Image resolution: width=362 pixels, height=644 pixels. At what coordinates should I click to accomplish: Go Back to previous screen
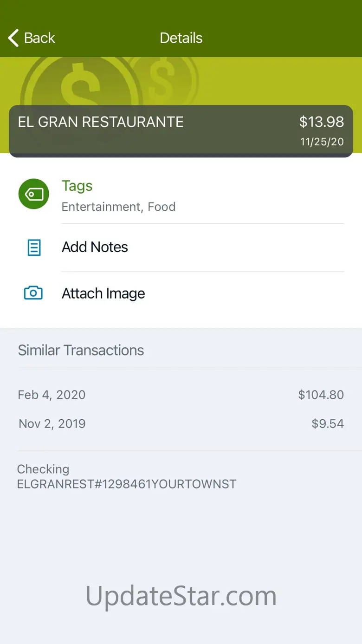32,38
